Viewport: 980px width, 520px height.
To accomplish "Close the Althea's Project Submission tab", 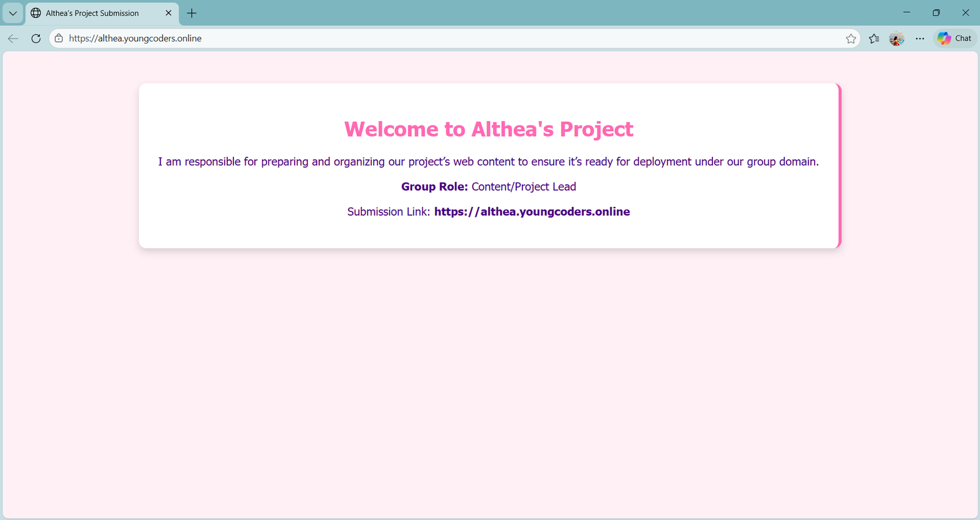I will coord(168,13).
